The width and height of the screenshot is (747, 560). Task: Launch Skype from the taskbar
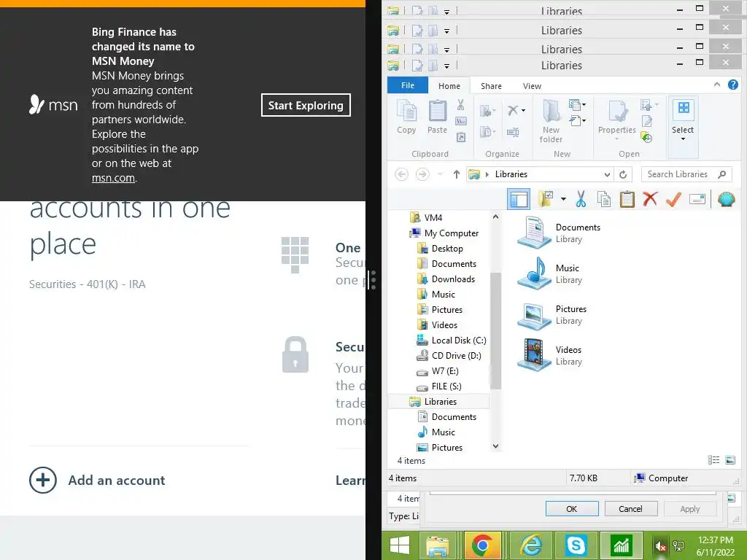[x=576, y=545]
